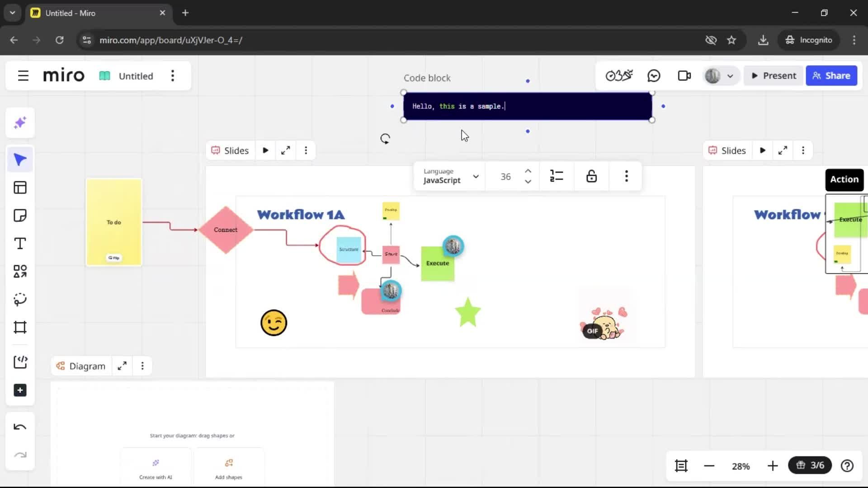Undo the last action
This screenshot has height=488, width=868.
20,427
